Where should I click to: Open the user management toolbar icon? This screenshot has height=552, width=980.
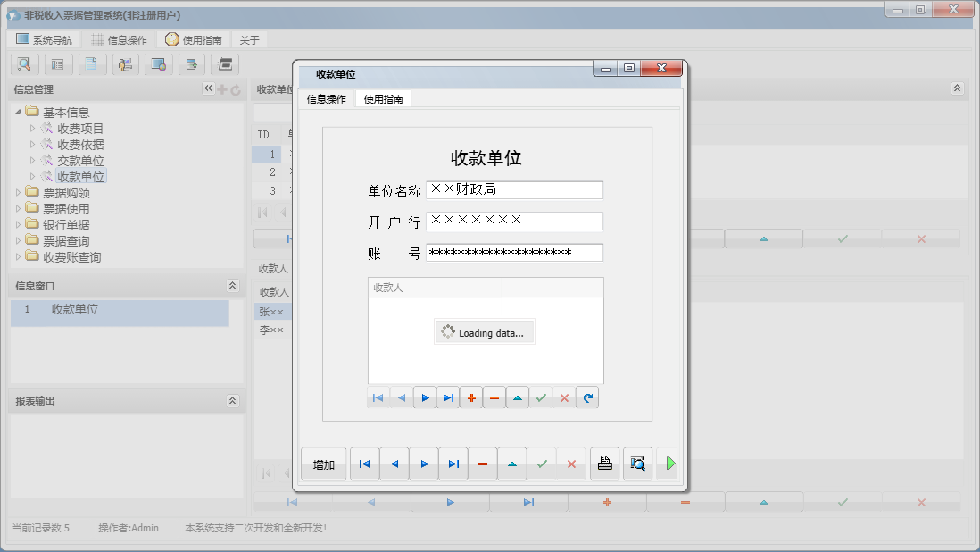click(x=124, y=64)
